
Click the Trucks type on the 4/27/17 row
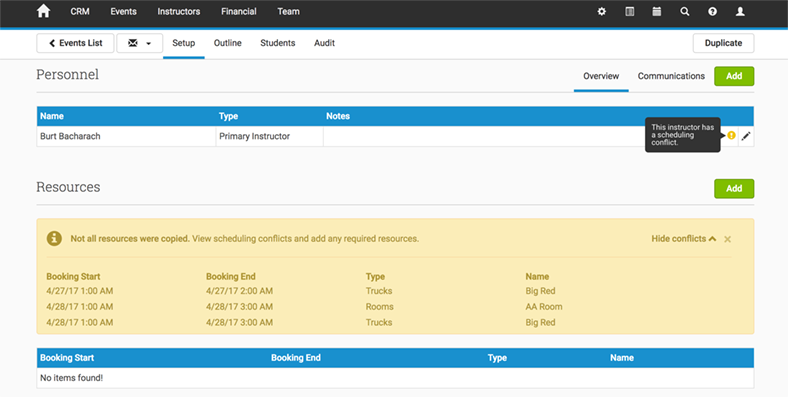tap(379, 291)
